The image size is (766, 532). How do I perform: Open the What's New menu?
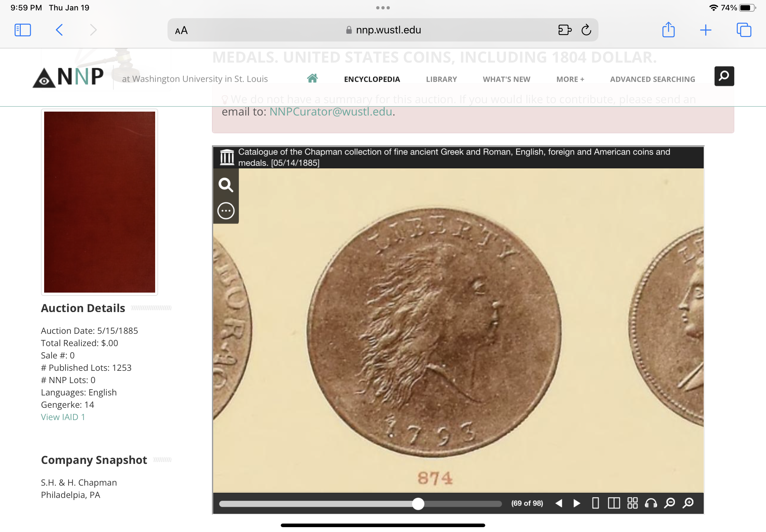pos(506,79)
